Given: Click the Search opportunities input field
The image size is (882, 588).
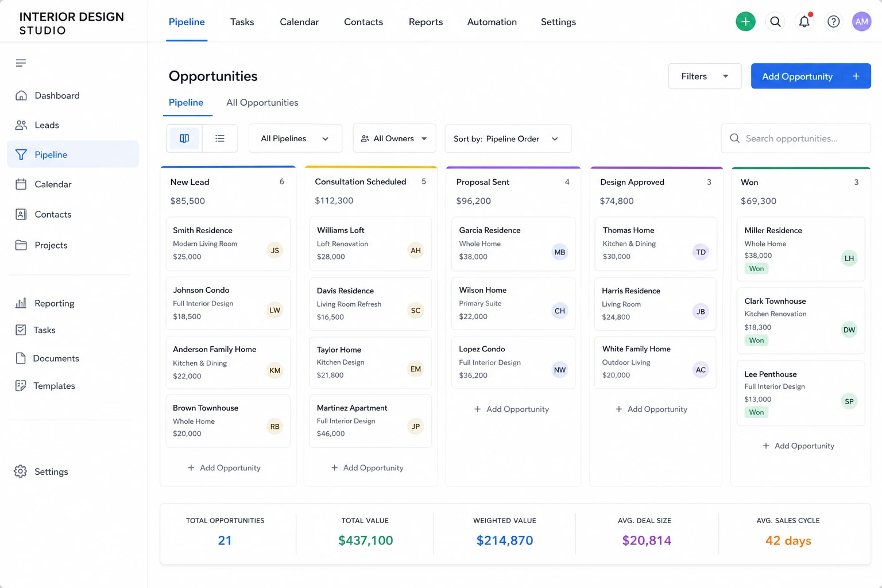Looking at the screenshot, I should tap(796, 138).
